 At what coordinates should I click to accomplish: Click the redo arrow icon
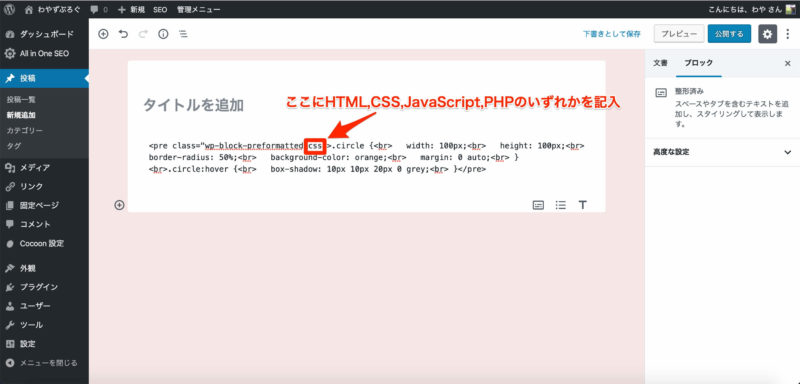point(143,34)
